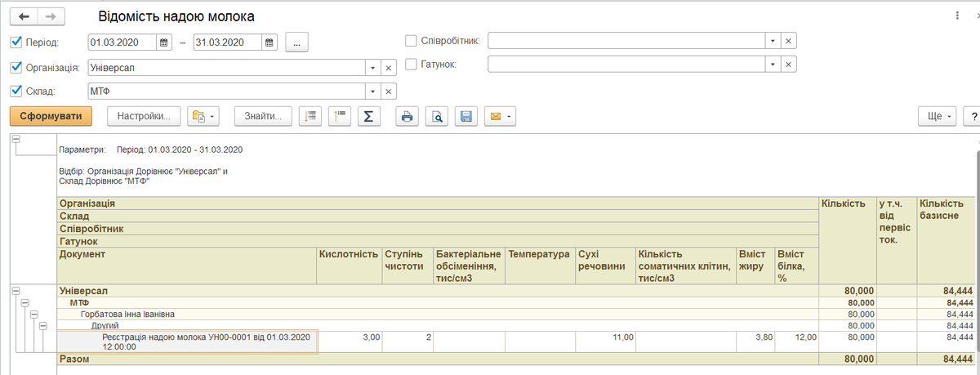Click the Сформувати button
980x375 pixels.
[51, 117]
